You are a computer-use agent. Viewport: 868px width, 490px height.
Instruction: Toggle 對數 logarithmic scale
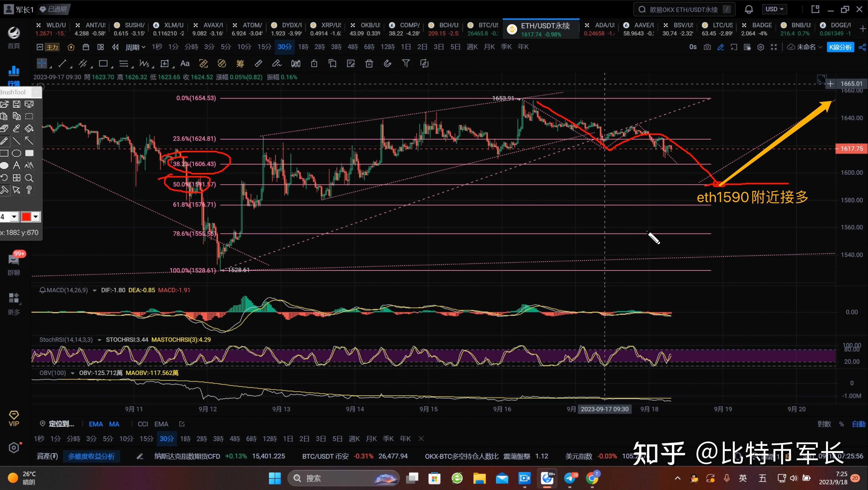point(824,424)
